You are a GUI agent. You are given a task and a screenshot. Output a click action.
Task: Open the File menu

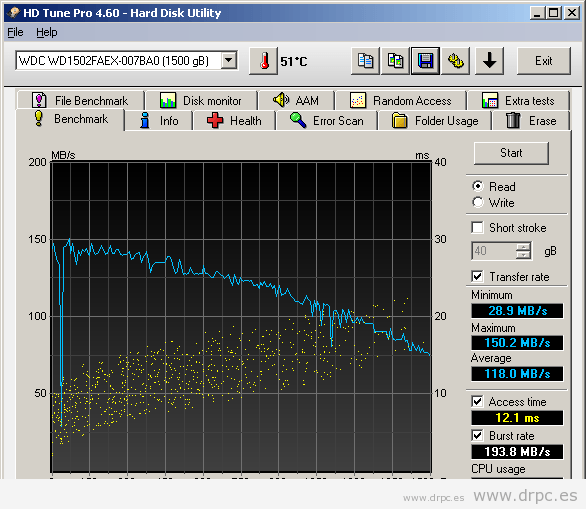[x=15, y=33]
